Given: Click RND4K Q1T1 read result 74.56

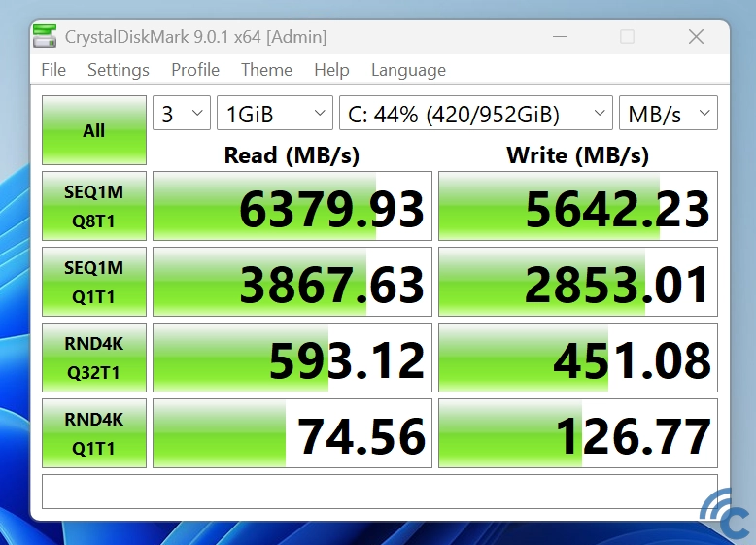Looking at the screenshot, I should click(292, 433).
